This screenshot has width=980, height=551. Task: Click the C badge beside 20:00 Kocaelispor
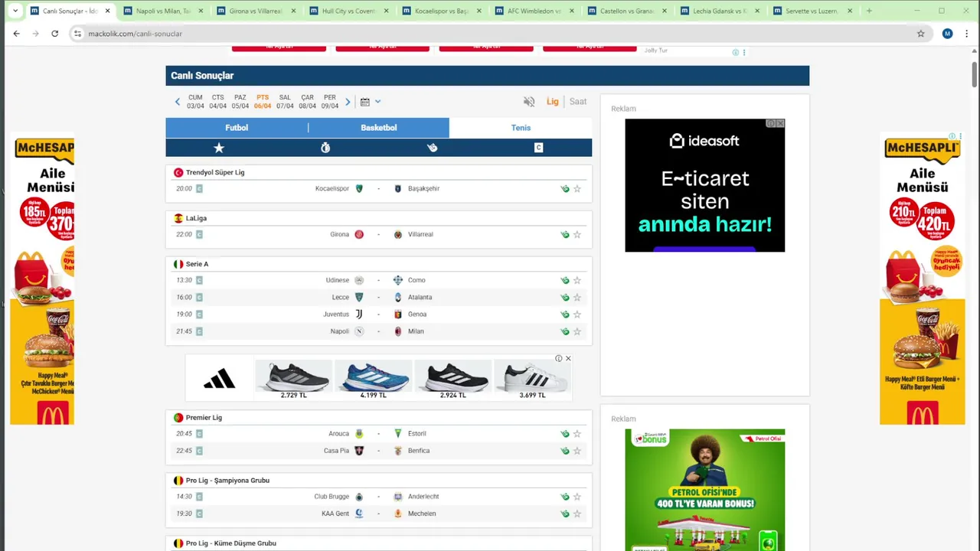pyautogui.click(x=199, y=189)
